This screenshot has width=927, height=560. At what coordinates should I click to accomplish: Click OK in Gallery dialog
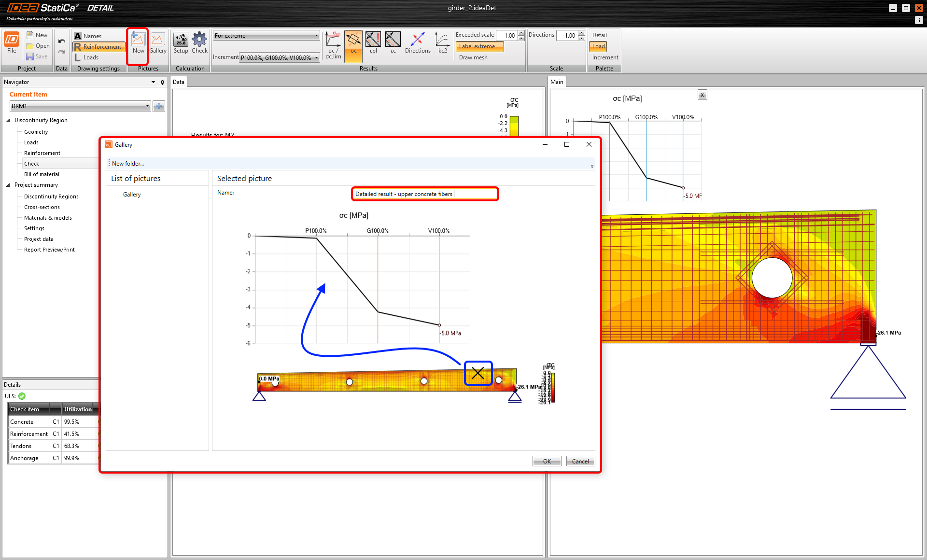pos(547,461)
